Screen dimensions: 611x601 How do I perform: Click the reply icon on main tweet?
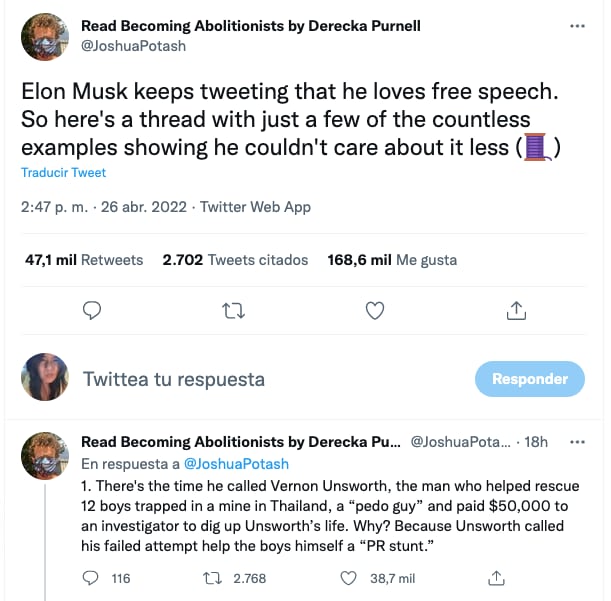click(92, 311)
